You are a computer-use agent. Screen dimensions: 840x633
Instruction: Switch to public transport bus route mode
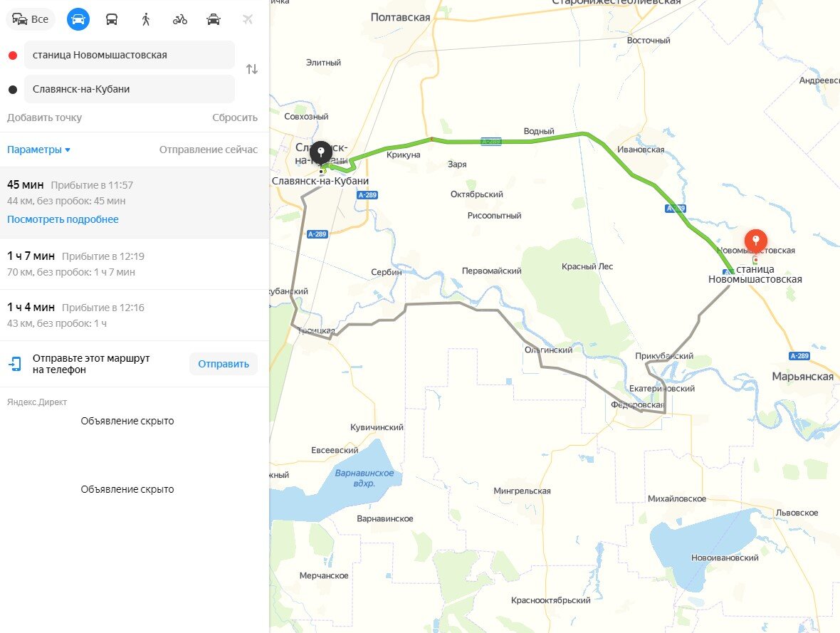[111, 19]
